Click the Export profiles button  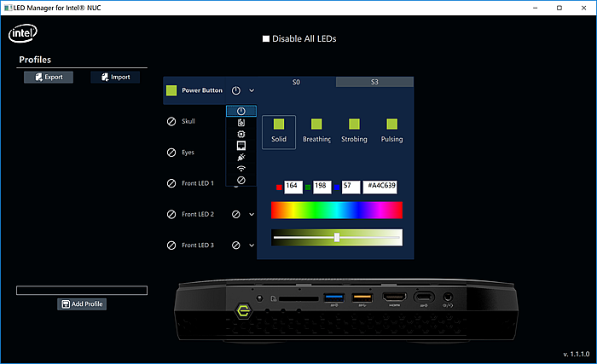pos(49,78)
